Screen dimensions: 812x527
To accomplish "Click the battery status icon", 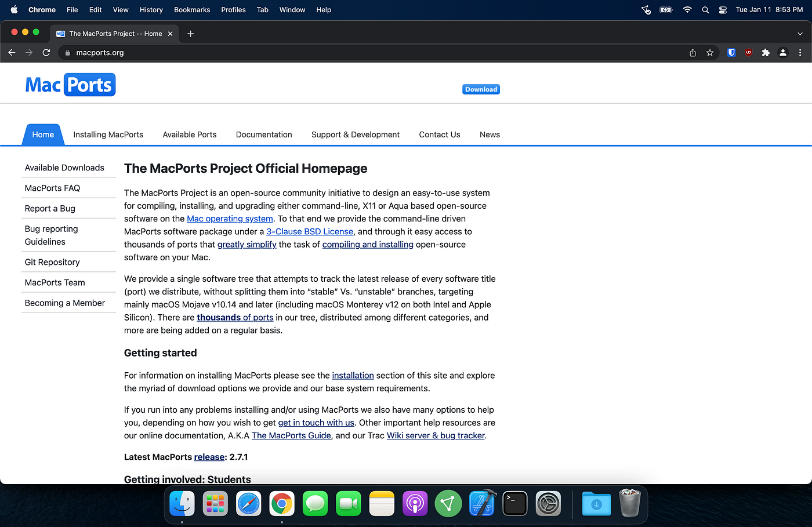I will pyautogui.click(x=666, y=10).
